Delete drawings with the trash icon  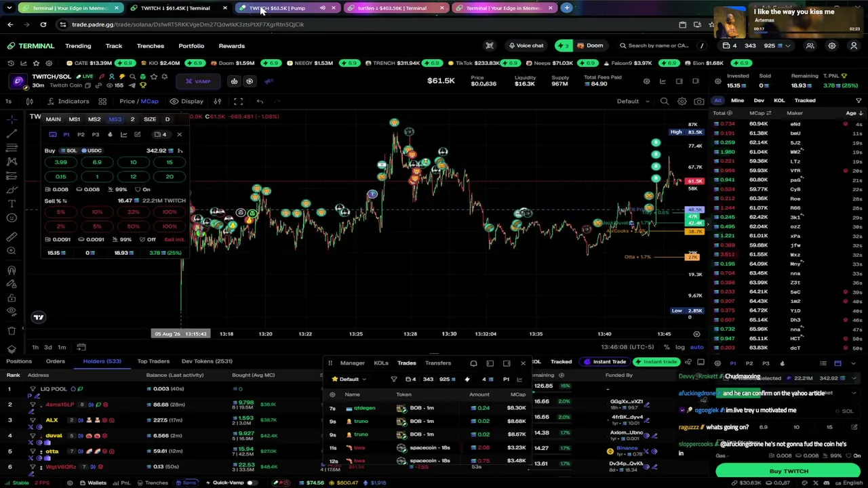click(12, 331)
